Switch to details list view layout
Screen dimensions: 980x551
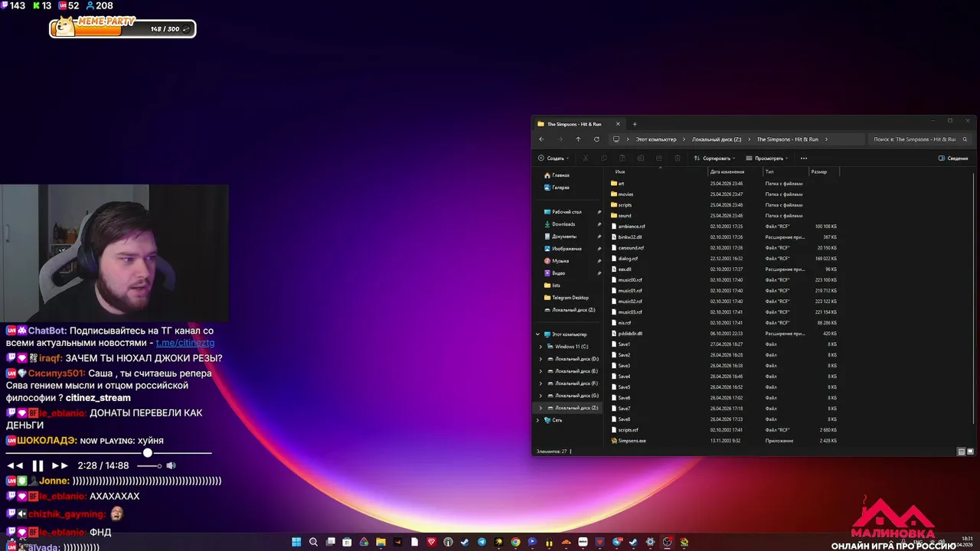(962, 452)
